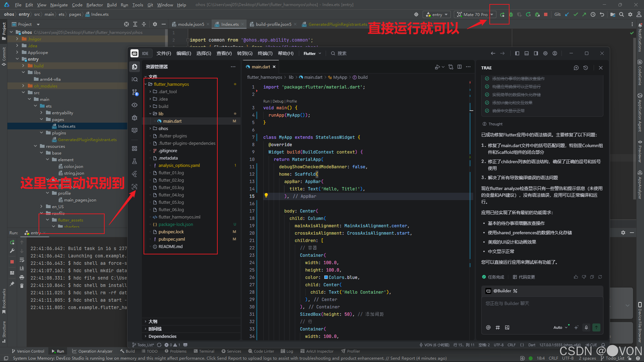This screenshot has width=644, height=362.
Task: Open Run and Debug bug icon
Action: [x=135, y=118]
